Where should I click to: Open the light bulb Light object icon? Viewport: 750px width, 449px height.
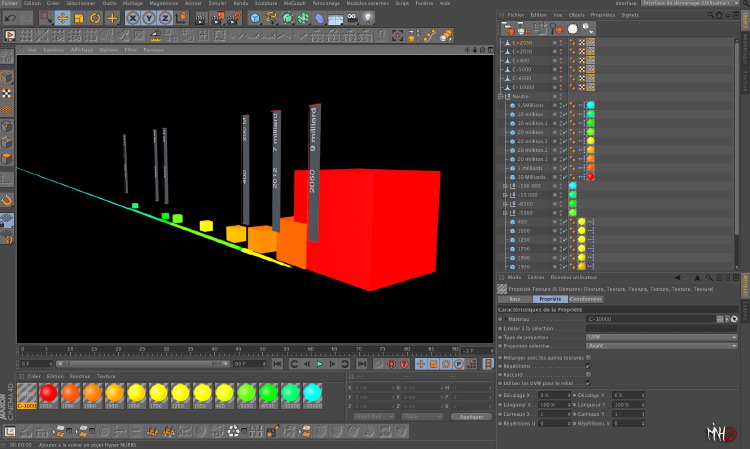pyautogui.click(x=367, y=18)
